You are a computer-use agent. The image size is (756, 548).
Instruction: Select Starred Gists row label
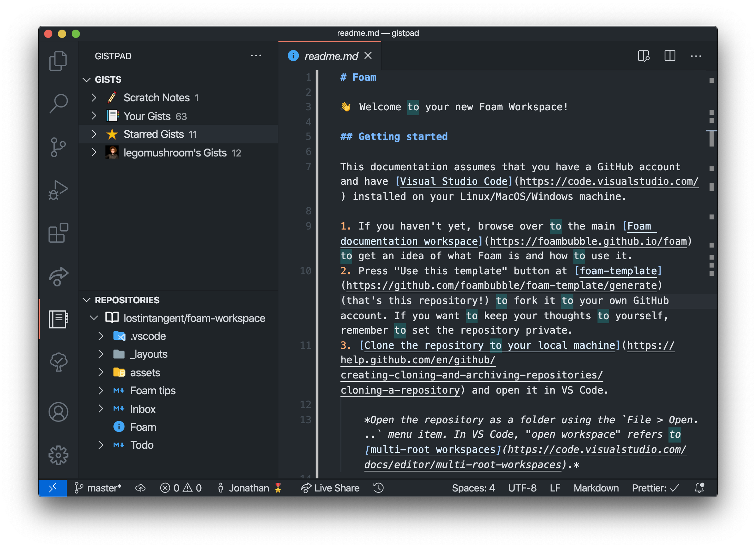[154, 134]
